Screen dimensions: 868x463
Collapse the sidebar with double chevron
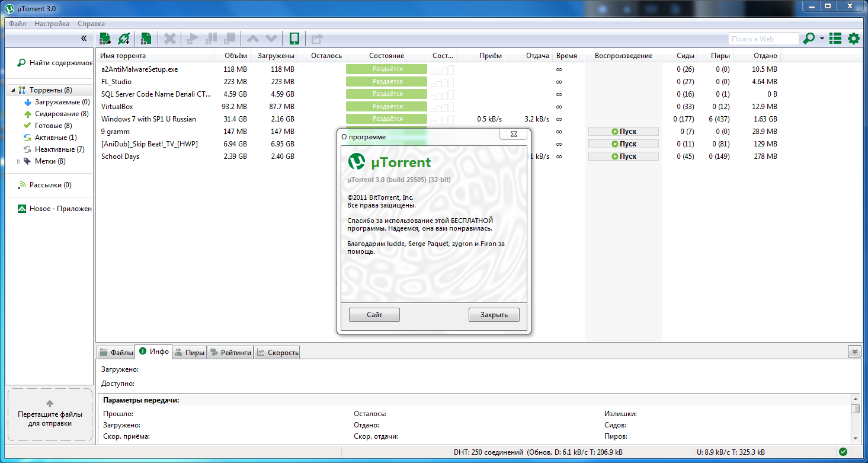pos(84,39)
